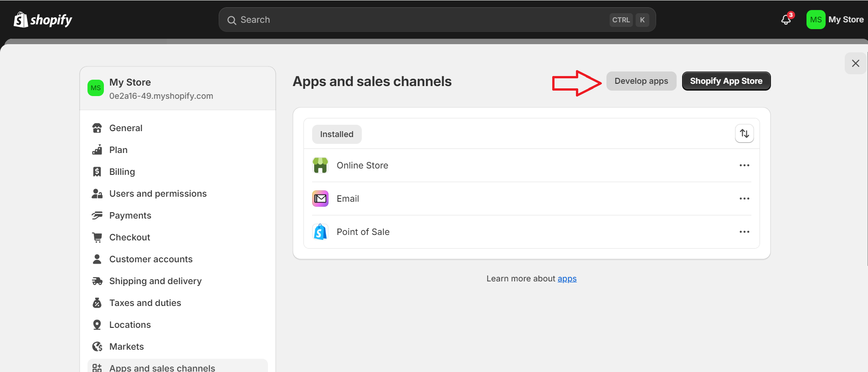Open more options for Point of Sale

744,232
